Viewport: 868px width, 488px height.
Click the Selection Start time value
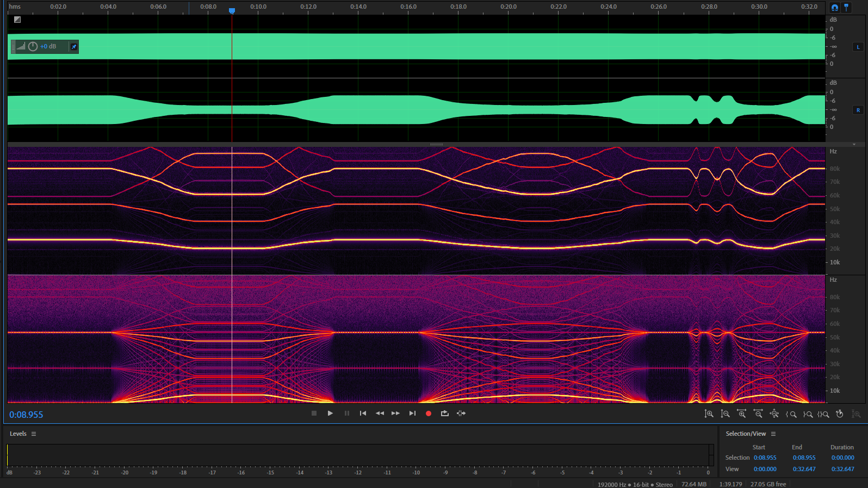point(765,458)
